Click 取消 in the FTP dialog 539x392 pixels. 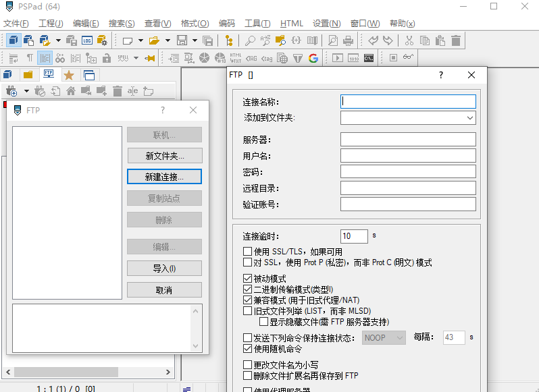click(164, 290)
